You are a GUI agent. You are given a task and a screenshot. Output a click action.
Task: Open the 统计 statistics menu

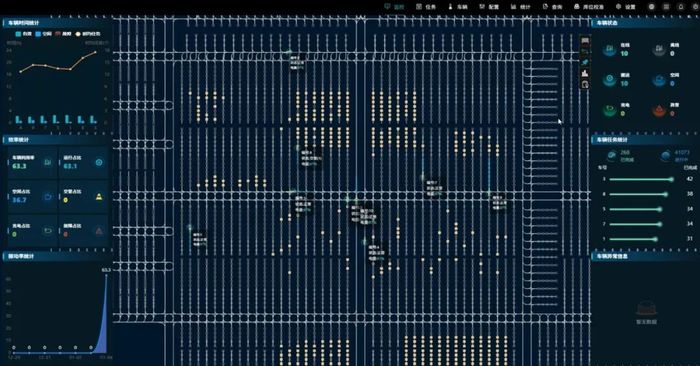pos(521,7)
